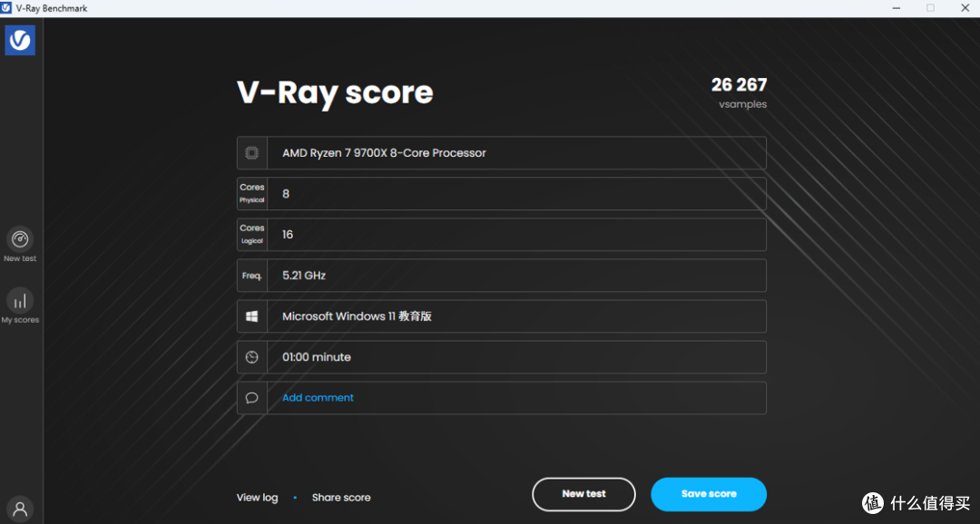Image resolution: width=980 pixels, height=524 pixels.
Task: Click the blue Save score button
Action: (709, 494)
